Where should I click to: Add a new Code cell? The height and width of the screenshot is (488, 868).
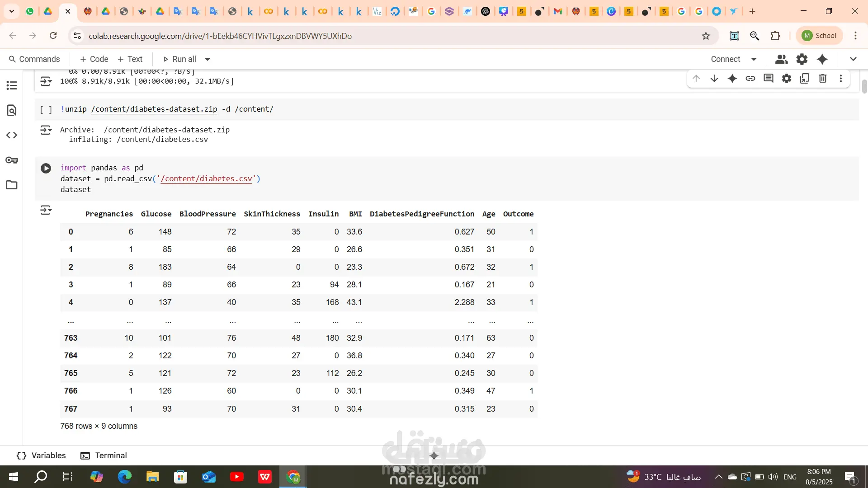94,59
